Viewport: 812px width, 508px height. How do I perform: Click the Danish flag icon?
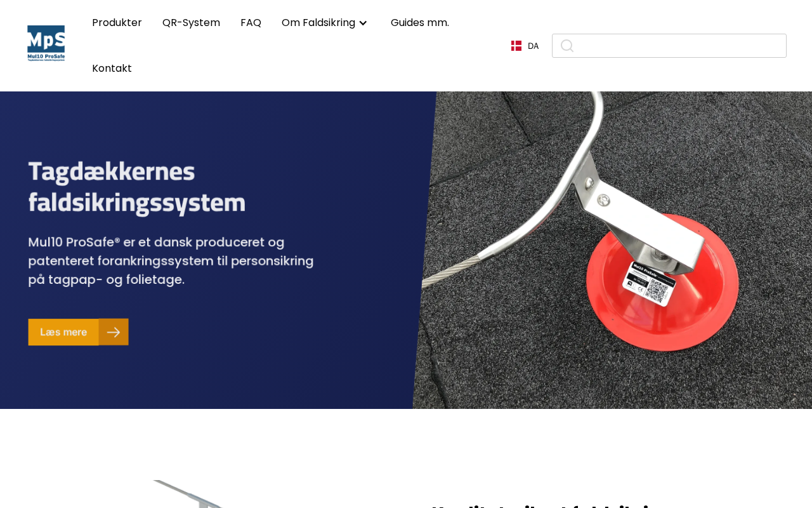(516, 46)
